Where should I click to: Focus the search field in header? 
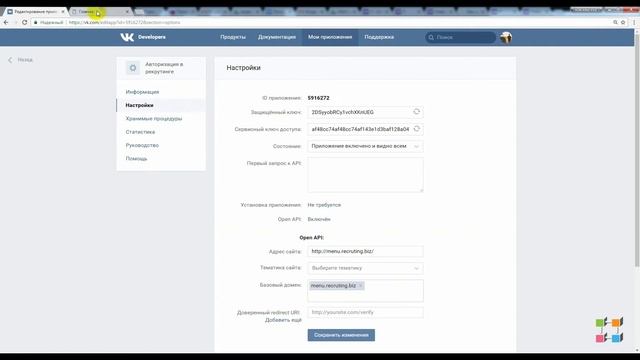coord(460,37)
